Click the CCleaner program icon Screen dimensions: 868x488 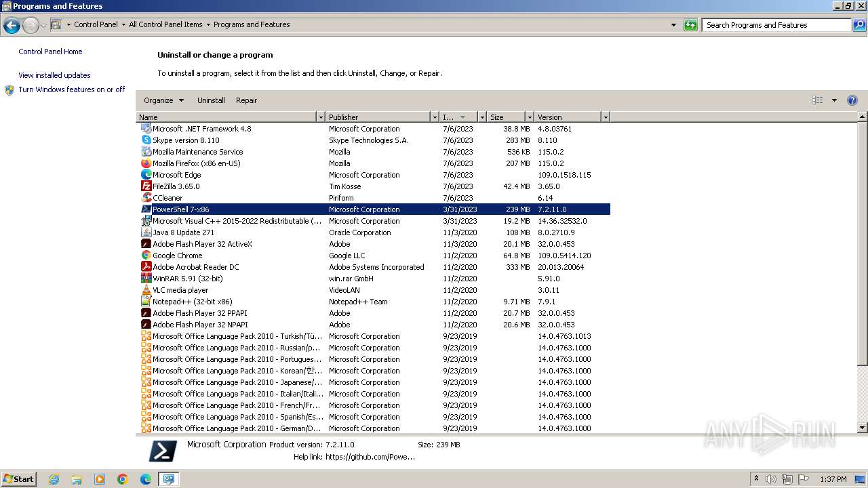point(146,198)
